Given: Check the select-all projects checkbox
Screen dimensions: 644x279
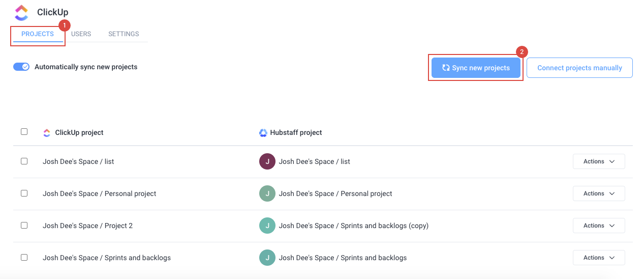Looking at the screenshot, I should coord(24,131).
